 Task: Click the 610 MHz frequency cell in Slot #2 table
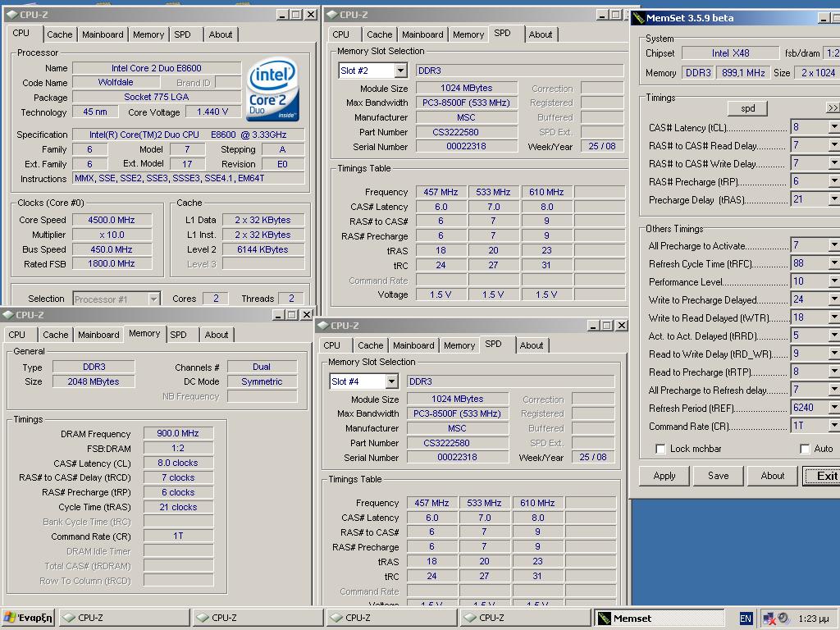pos(546,192)
